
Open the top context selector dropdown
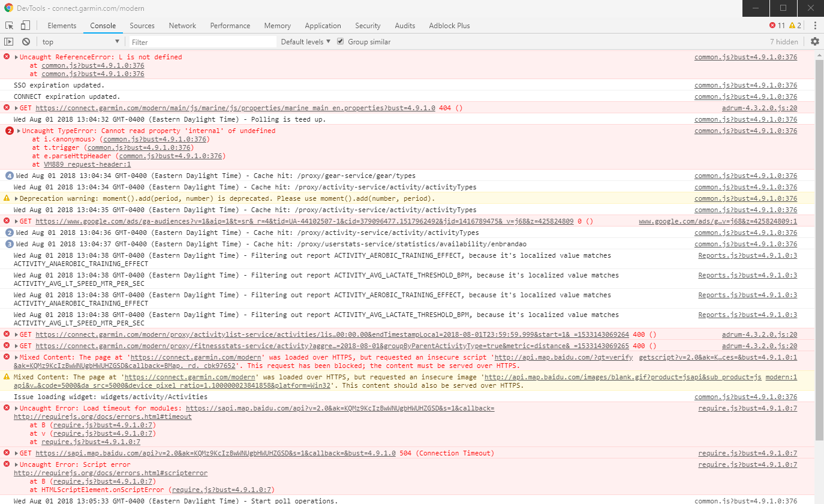pos(81,42)
